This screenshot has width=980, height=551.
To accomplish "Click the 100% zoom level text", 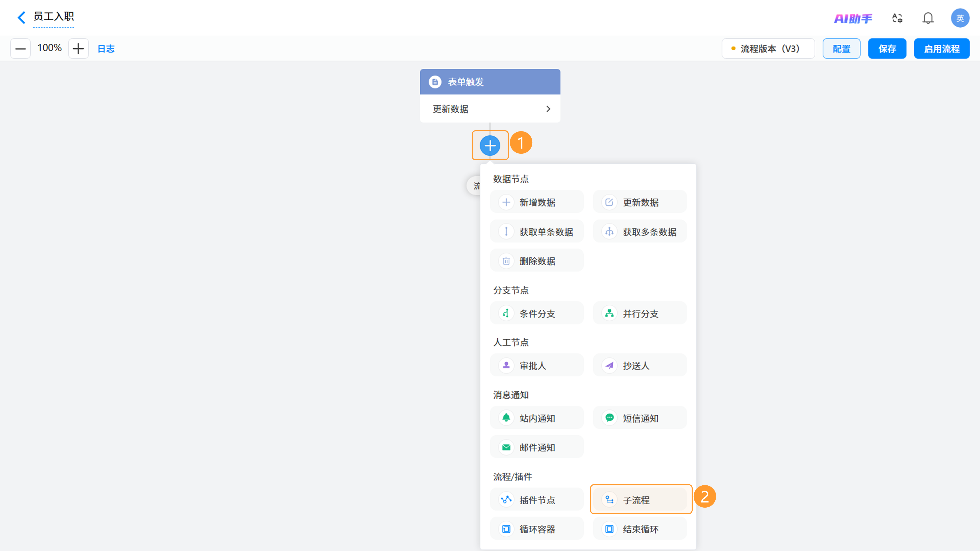I will coord(50,48).
